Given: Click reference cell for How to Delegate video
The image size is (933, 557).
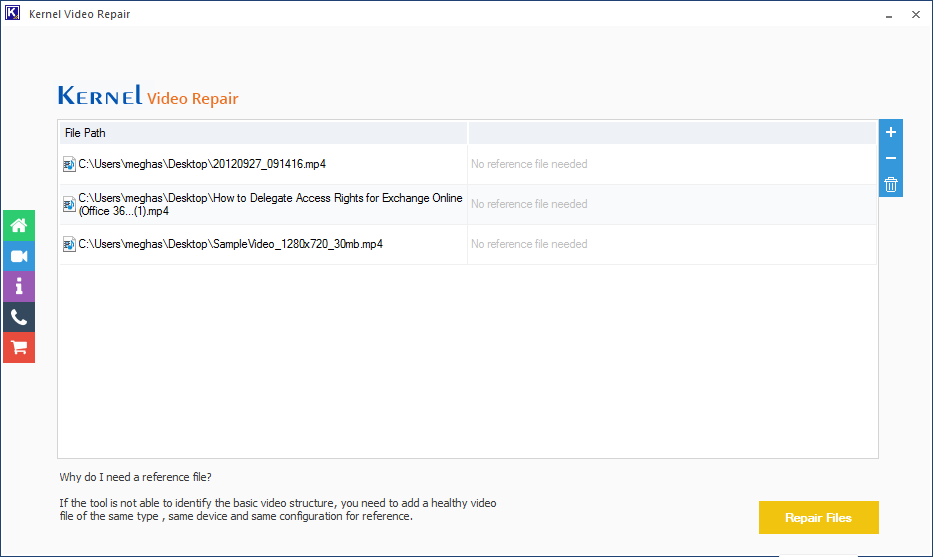Looking at the screenshot, I should tap(672, 204).
